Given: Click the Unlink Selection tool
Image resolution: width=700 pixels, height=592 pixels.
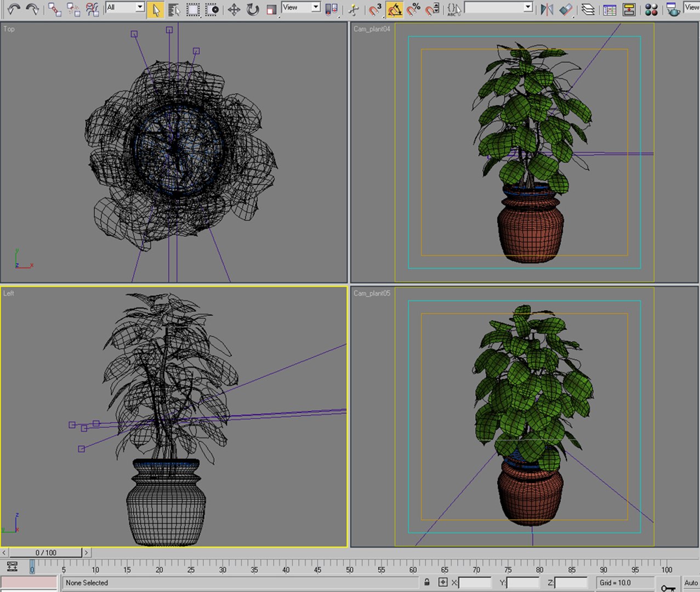Looking at the screenshot, I should [x=73, y=9].
